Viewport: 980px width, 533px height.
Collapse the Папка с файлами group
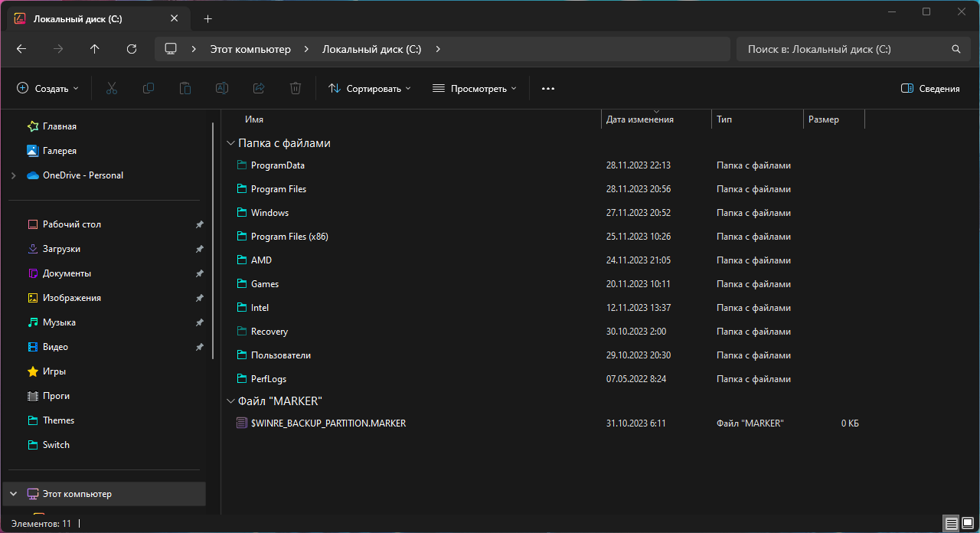click(230, 143)
